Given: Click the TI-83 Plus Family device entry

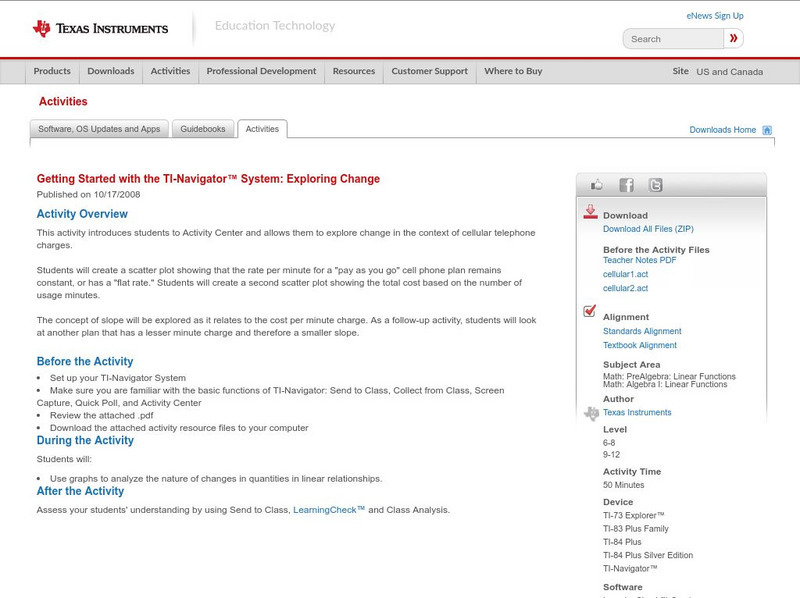Looking at the screenshot, I should click(x=636, y=529).
